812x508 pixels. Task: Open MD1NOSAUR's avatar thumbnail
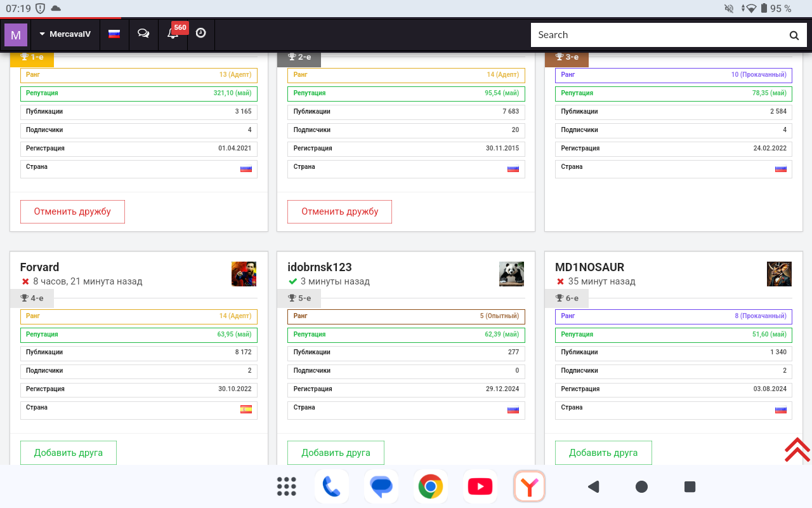779,274
